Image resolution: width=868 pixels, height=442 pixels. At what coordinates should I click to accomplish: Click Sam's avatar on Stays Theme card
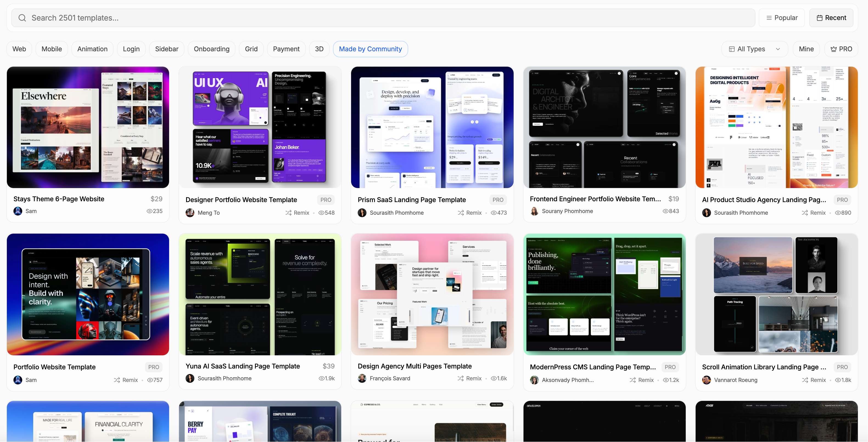point(18,211)
